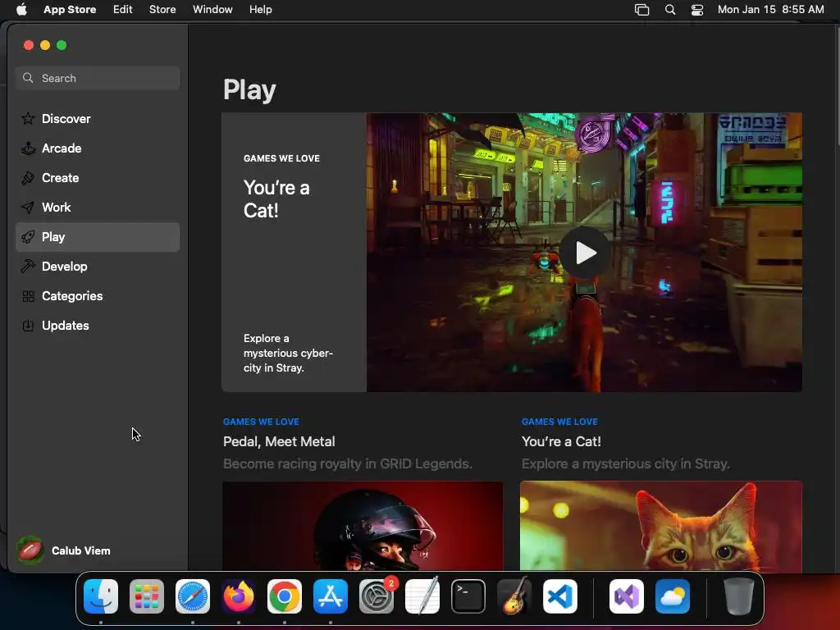Open the Updates download icon
The height and width of the screenshot is (630, 840).
click(28, 325)
